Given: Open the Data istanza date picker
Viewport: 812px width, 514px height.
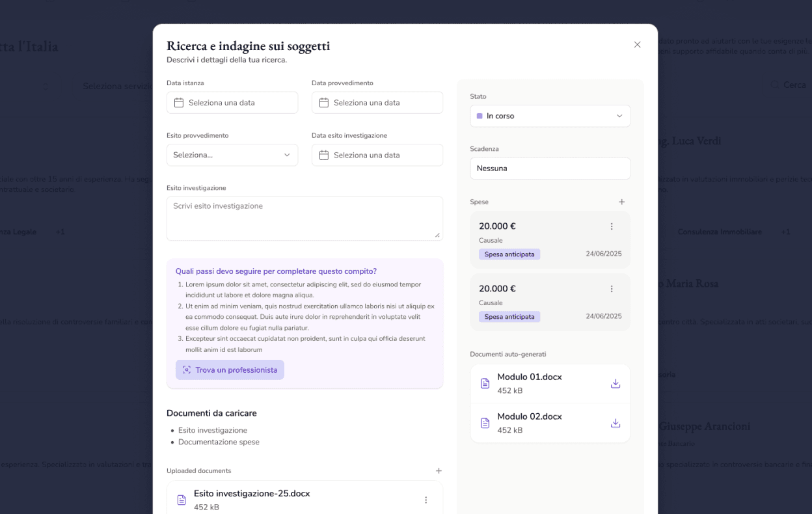Looking at the screenshot, I should click(232, 103).
